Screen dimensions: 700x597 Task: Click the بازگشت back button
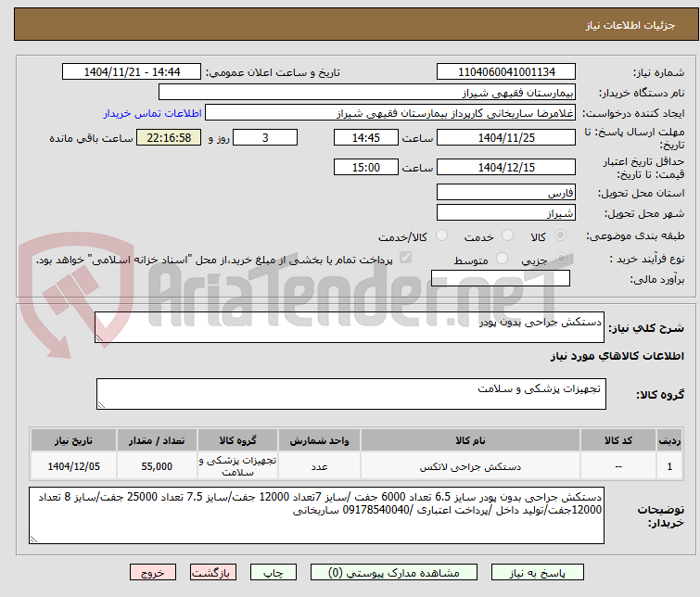click(x=213, y=573)
